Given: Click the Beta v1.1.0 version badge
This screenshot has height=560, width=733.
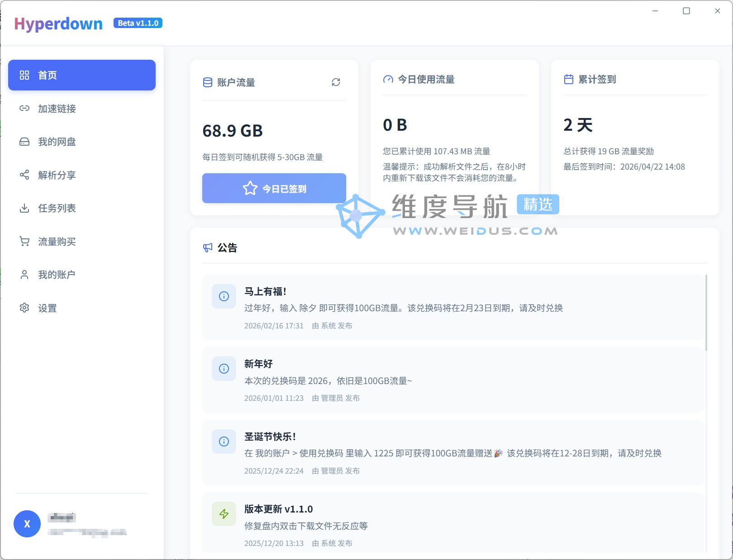Looking at the screenshot, I should (138, 23).
